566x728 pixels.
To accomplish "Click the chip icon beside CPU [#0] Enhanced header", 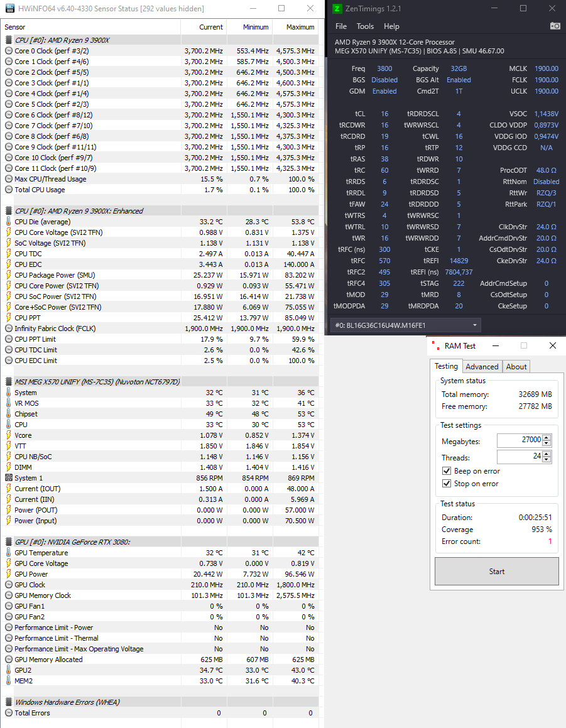I will point(9,211).
